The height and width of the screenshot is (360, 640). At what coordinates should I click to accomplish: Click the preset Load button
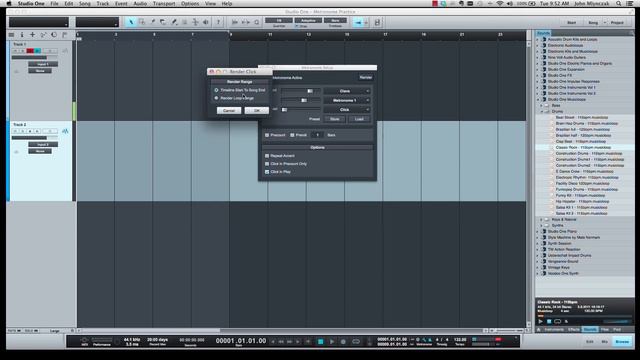(x=359, y=119)
